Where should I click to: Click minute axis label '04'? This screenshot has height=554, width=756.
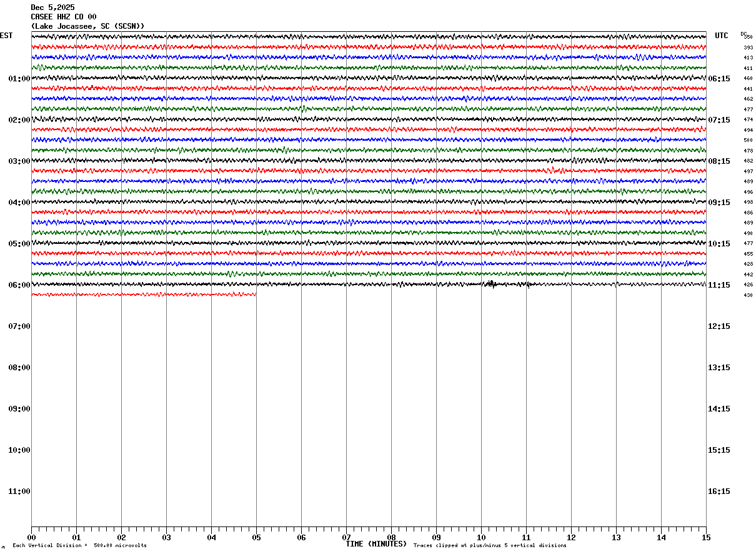(211, 538)
